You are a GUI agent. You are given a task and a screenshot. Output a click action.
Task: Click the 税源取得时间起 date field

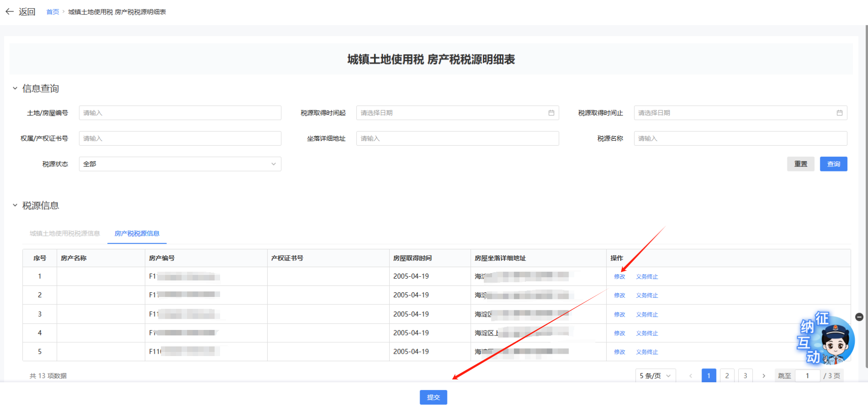click(x=457, y=113)
